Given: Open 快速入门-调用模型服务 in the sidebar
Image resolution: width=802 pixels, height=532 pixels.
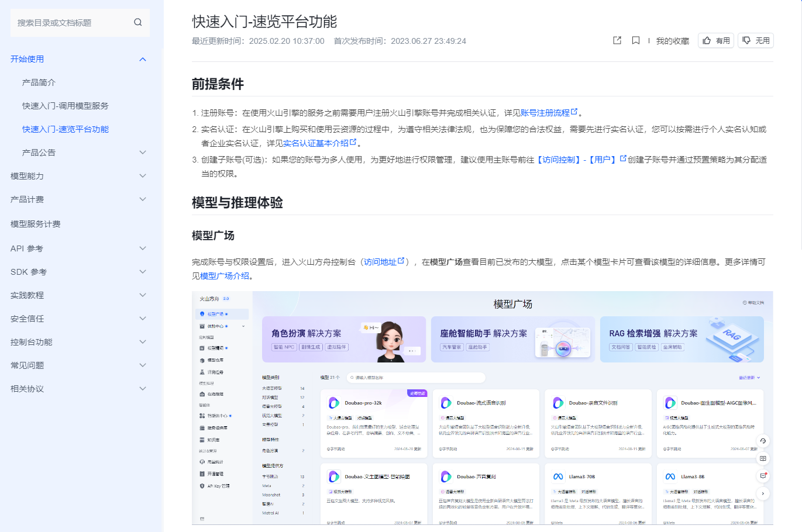Looking at the screenshot, I should coord(66,106).
